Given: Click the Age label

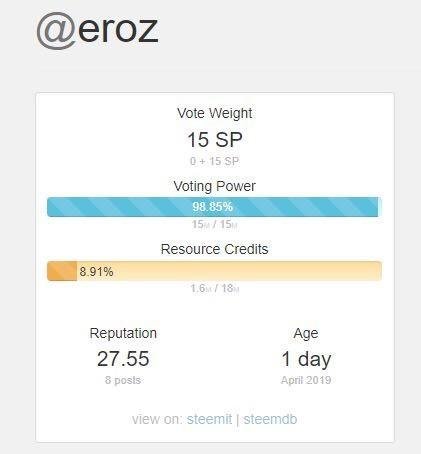Looking at the screenshot, I should 306,333.
